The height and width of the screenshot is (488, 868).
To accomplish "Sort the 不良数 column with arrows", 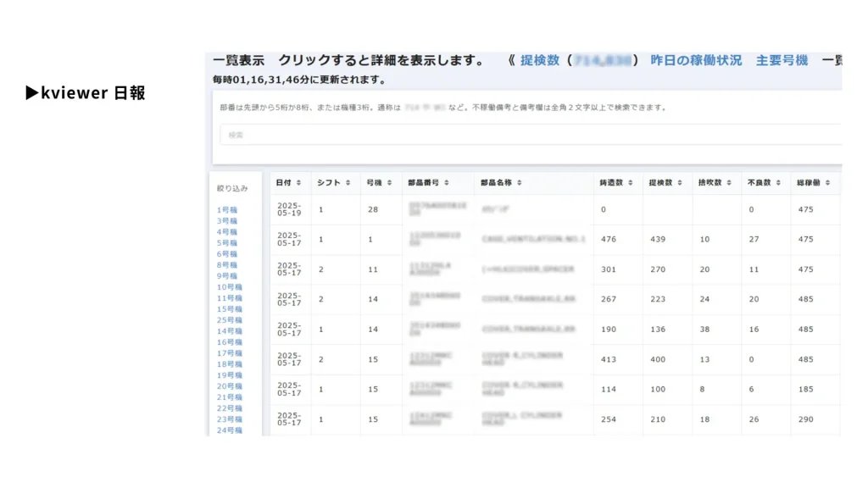I will coord(777,183).
